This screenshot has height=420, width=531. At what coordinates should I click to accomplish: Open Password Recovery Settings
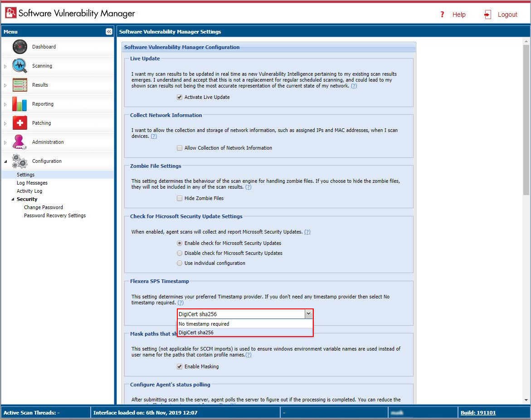pos(55,215)
